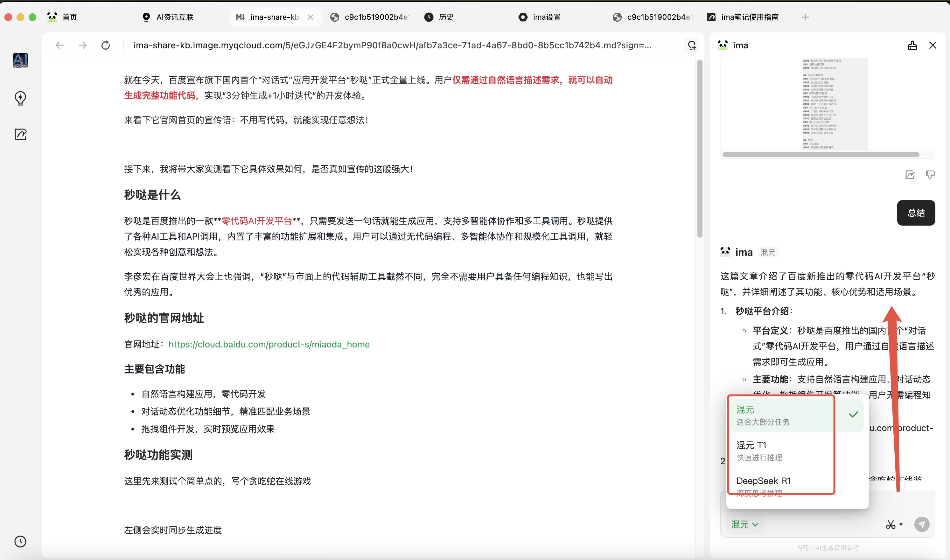Switch to the 首页 tab
Viewport: 950px width, 560px height.
tap(62, 17)
